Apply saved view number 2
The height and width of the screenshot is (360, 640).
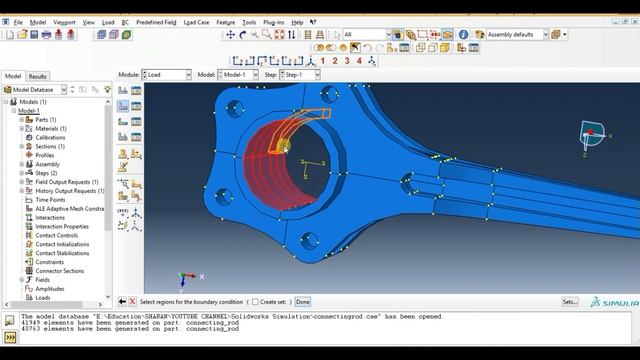click(335, 61)
